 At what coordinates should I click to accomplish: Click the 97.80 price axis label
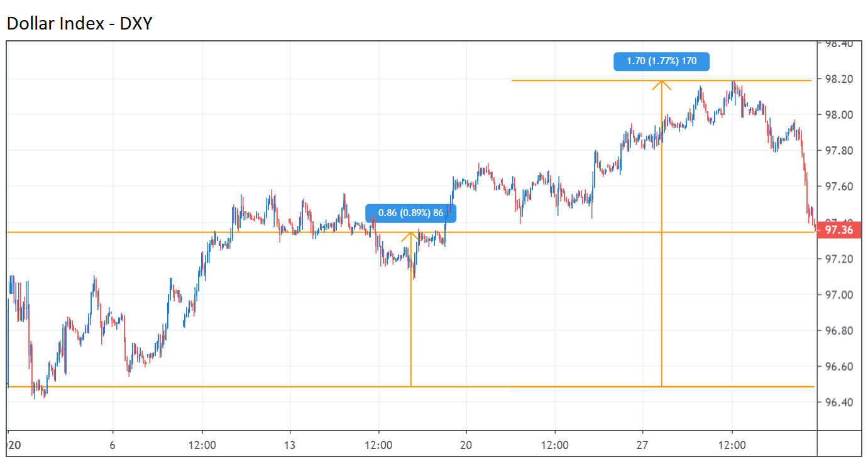pos(837,151)
